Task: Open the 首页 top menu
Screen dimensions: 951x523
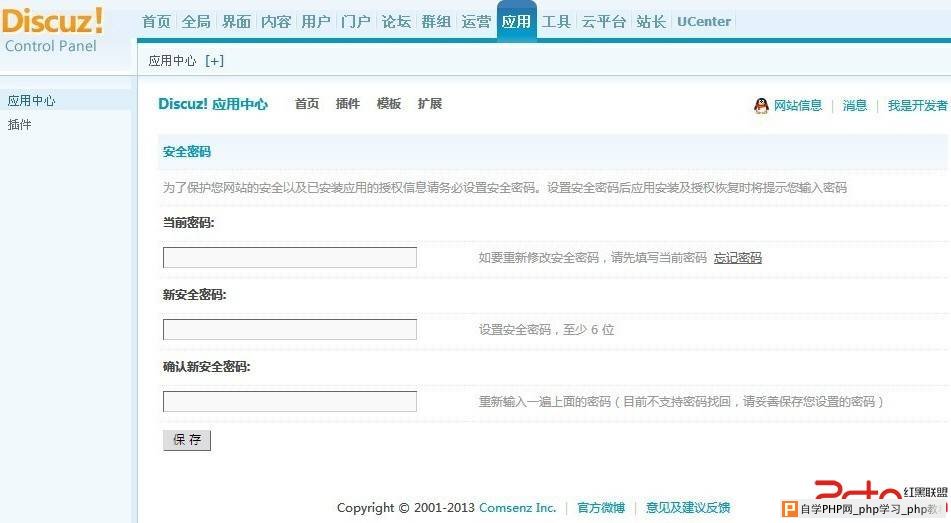Action: 156,22
